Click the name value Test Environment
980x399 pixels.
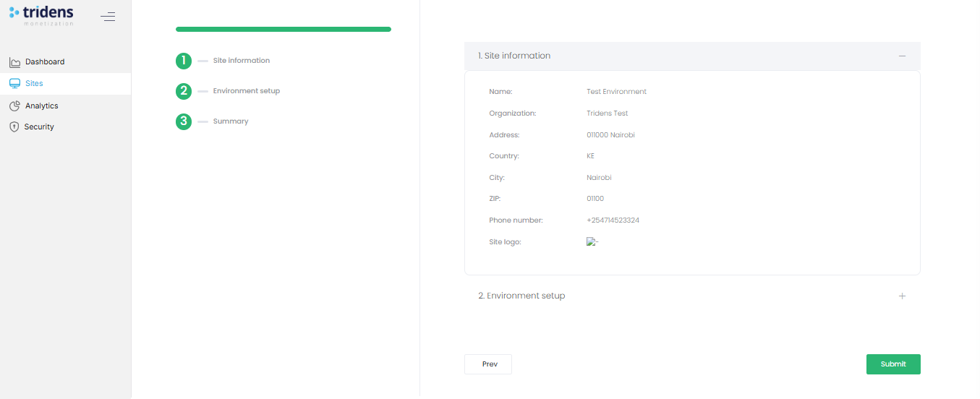coord(617,92)
